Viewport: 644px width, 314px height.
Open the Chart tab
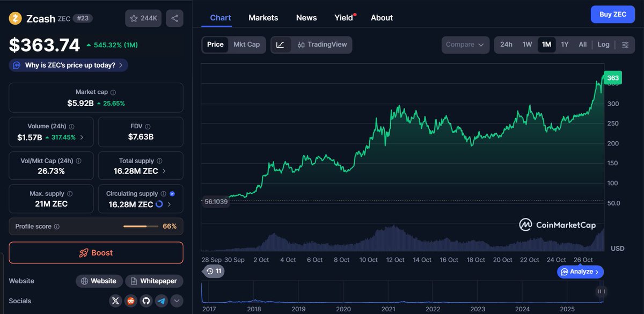click(x=221, y=18)
